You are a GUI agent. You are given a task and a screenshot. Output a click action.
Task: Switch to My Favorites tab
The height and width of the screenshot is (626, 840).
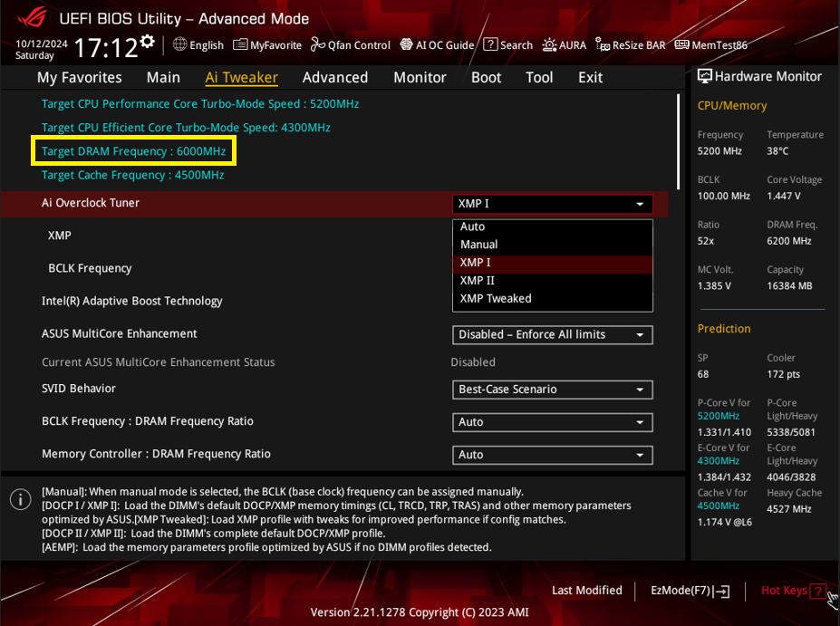tap(79, 78)
